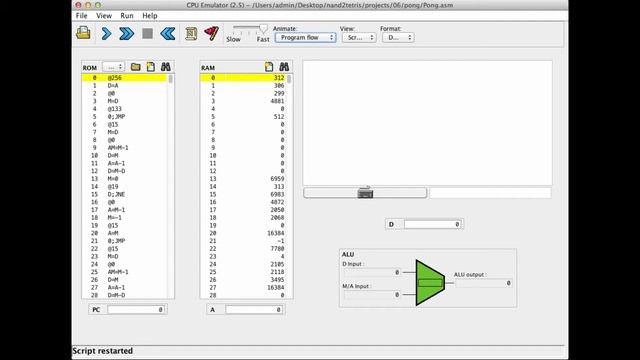This screenshot has height=360, width=640.
Task: Select ROM row 12 'D=M-D'
Action: click(124, 171)
